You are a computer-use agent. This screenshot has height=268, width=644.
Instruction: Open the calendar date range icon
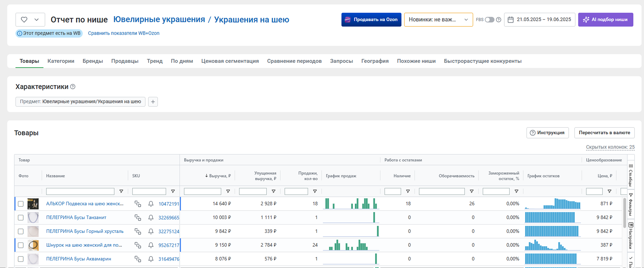pyautogui.click(x=511, y=19)
